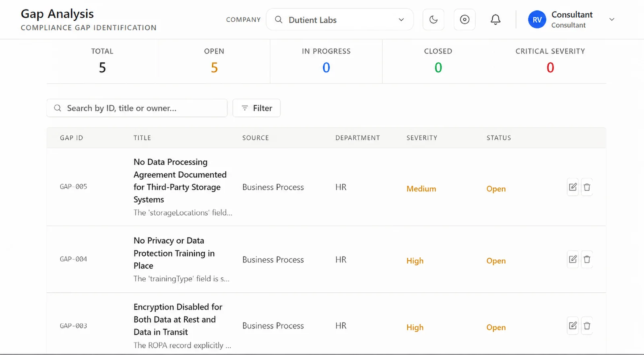Click the RV user avatar
This screenshot has height=355, width=644.
(537, 20)
